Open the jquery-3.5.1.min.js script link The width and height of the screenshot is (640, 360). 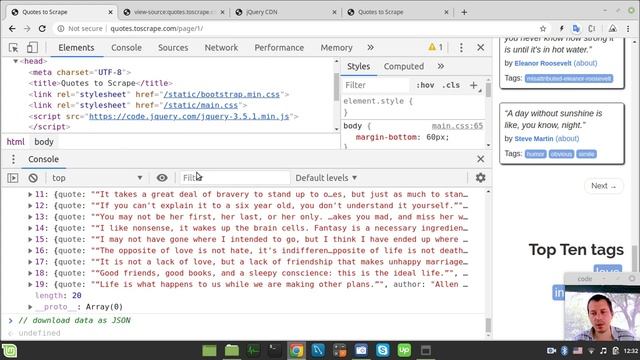[x=189, y=116]
